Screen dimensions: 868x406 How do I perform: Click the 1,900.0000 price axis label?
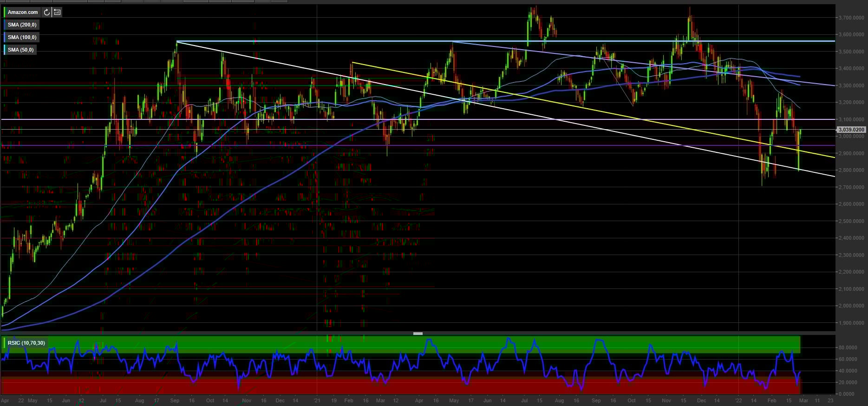[x=851, y=323]
